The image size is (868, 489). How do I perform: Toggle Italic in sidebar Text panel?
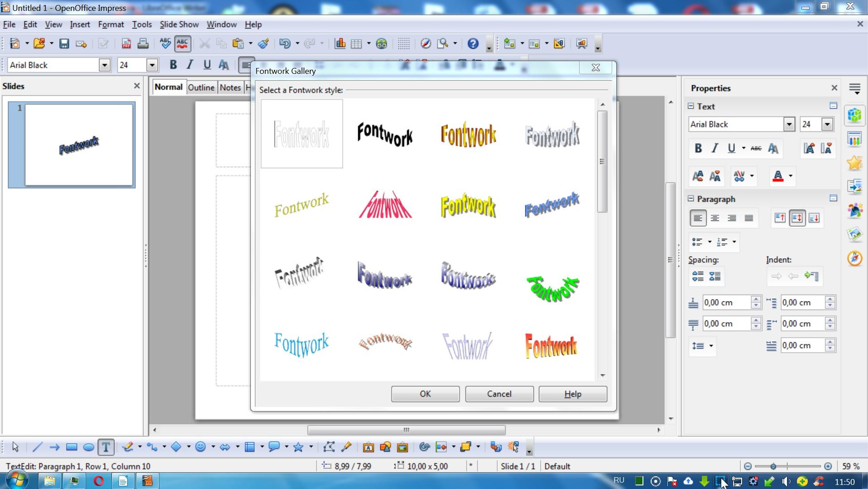click(715, 148)
